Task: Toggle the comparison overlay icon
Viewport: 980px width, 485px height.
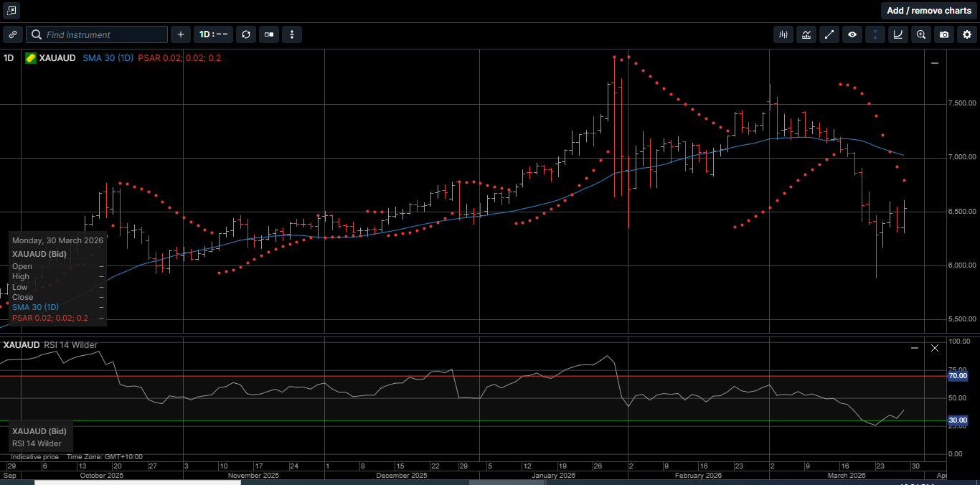Action: pyautogui.click(x=268, y=34)
